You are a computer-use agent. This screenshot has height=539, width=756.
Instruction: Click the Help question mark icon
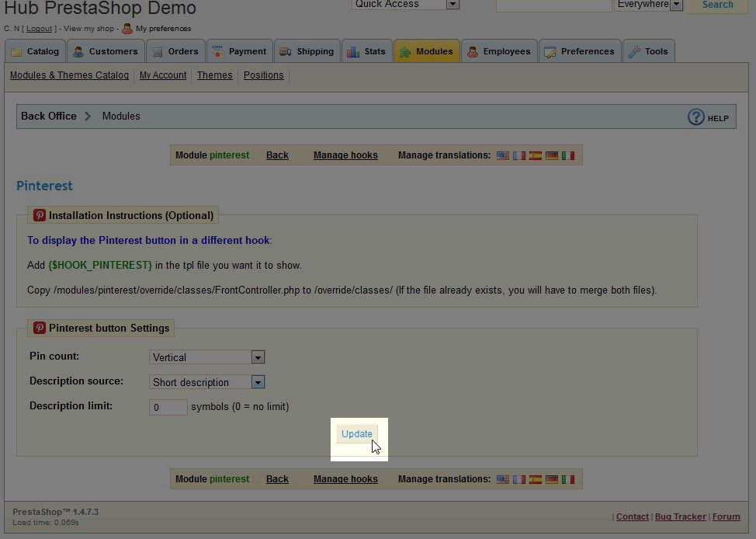(696, 116)
